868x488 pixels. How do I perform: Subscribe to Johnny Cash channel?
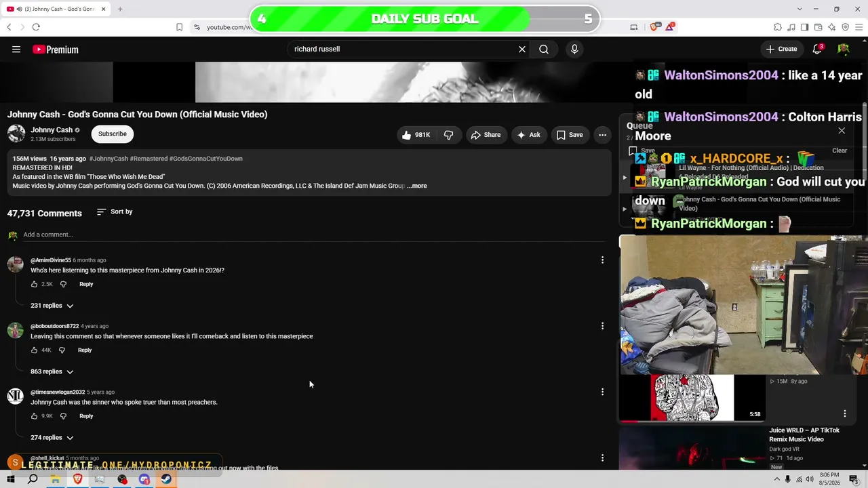pos(113,134)
